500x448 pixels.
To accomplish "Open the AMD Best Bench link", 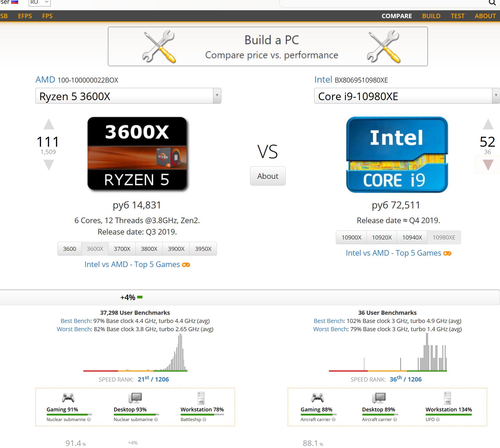I will coord(75,321).
